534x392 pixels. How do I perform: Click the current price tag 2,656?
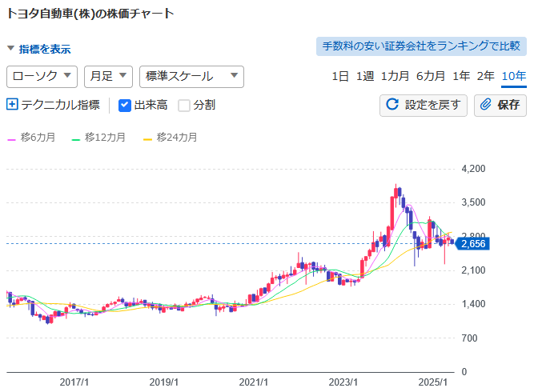pos(472,244)
